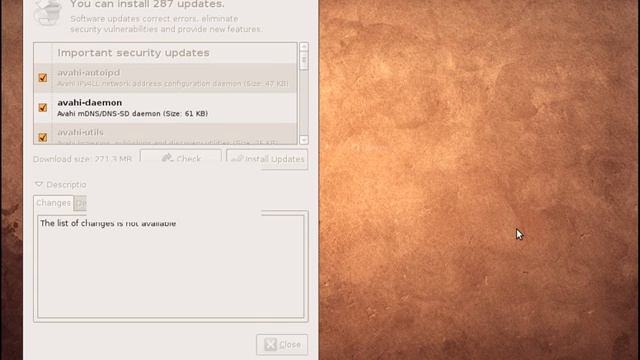Click the update list scrollbar thumb
The image size is (640, 360).
[304, 61]
